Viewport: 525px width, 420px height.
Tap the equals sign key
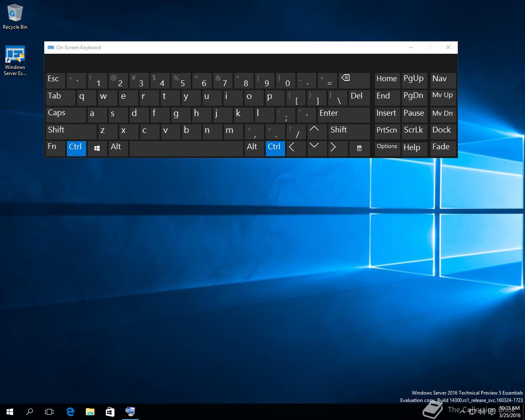point(327,81)
